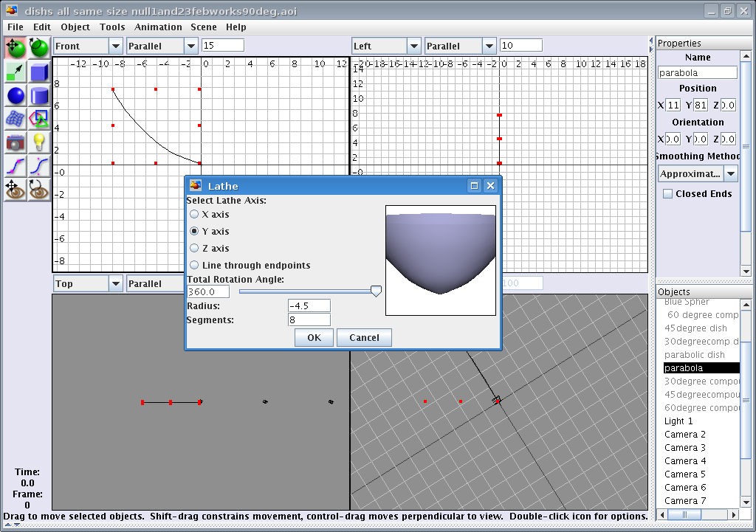756x532 pixels.
Task: Open Parallel dropdown of Top view
Action: click(156, 284)
